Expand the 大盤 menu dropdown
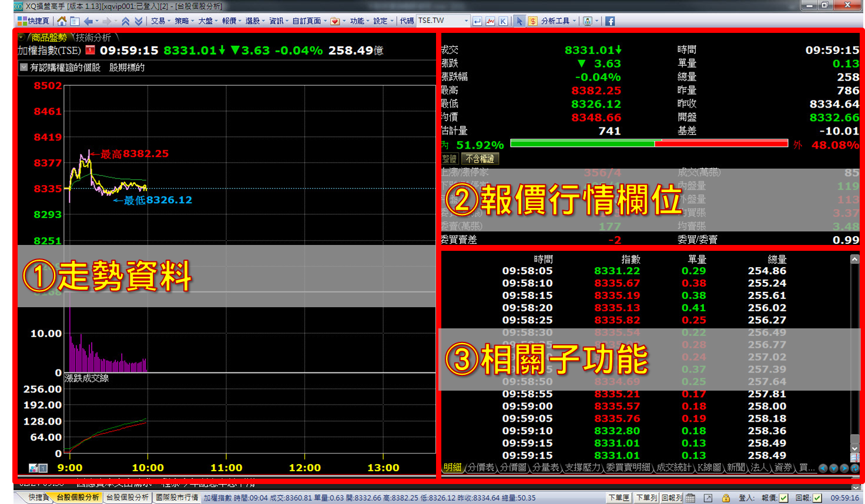 208,21
